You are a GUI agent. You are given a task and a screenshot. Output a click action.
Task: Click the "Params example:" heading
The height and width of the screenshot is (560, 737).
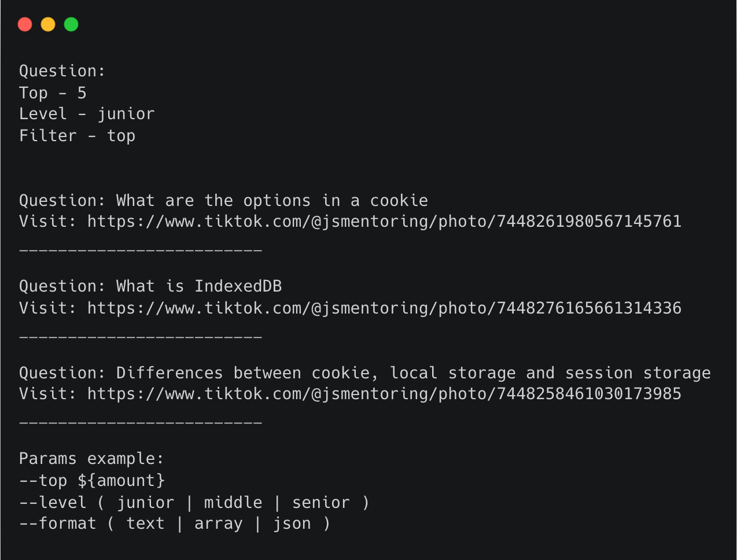tap(91, 459)
